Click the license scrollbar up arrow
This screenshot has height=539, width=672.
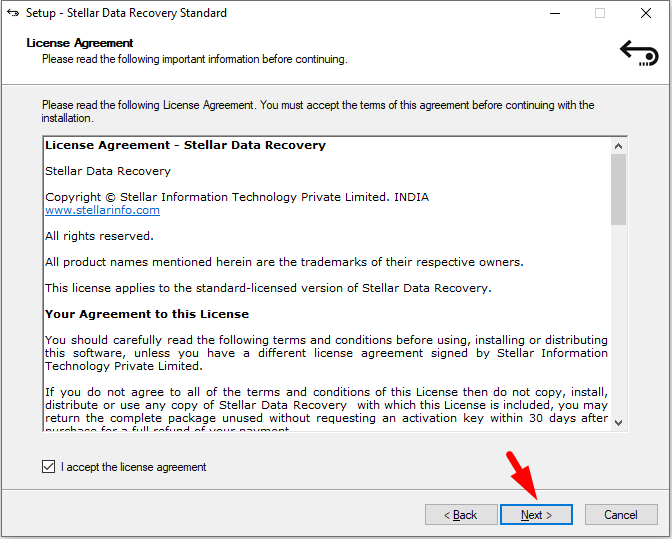(x=618, y=146)
